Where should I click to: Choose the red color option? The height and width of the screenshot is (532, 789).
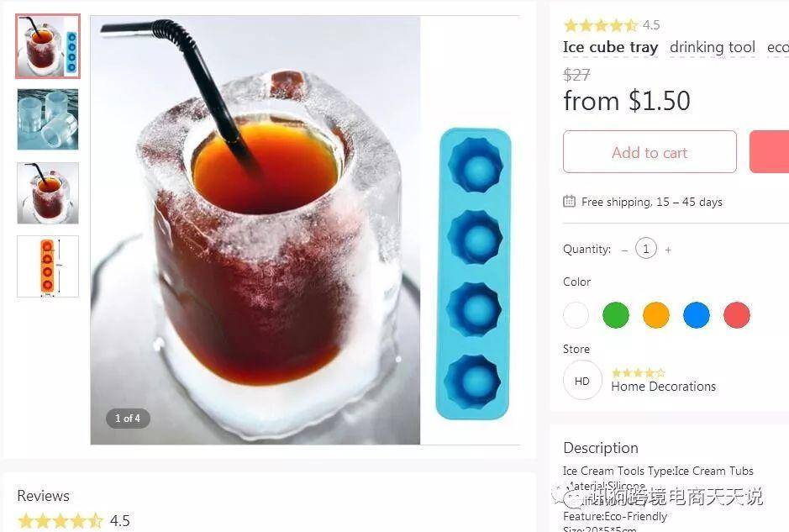click(737, 315)
